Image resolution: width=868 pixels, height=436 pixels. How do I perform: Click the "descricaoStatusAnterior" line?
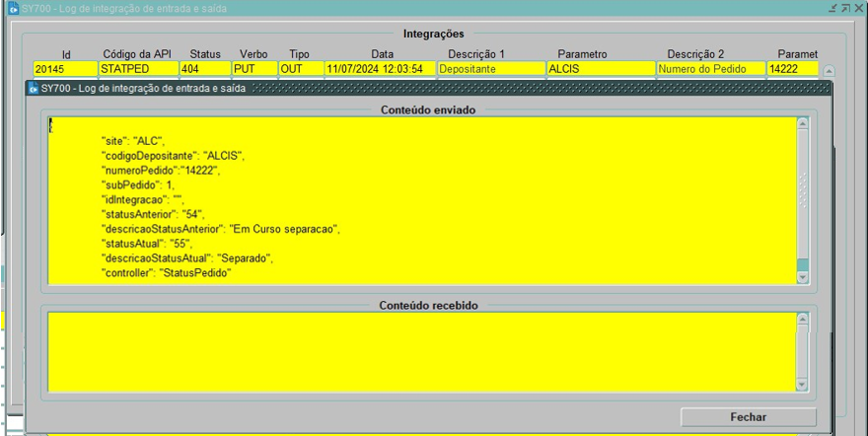220,229
